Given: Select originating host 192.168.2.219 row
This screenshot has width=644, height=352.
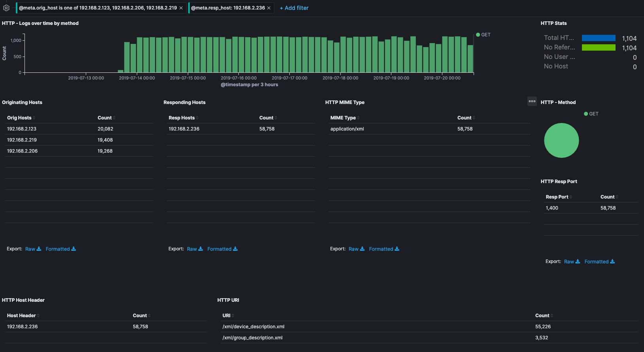Looking at the screenshot, I should click(79, 140).
